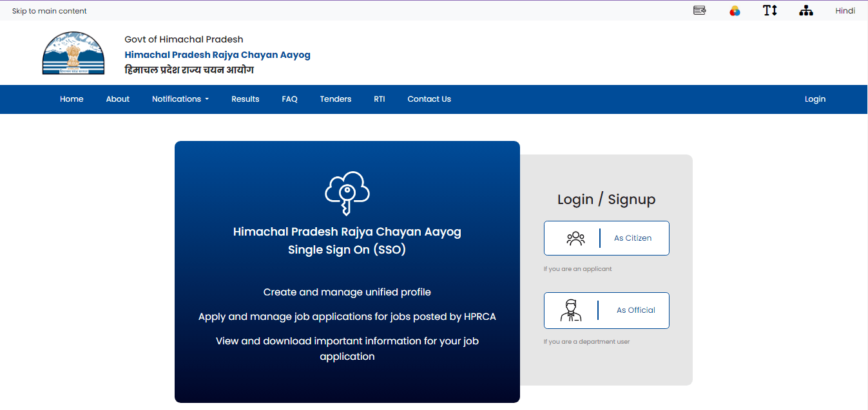Image resolution: width=868 pixels, height=410 pixels.
Task: Click the official person icon
Action: (570, 310)
